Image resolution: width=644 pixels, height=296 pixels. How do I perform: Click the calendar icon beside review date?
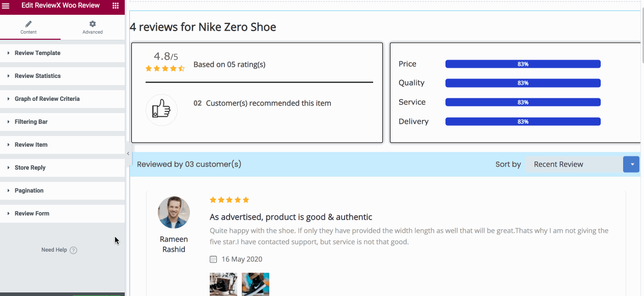click(x=213, y=259)
